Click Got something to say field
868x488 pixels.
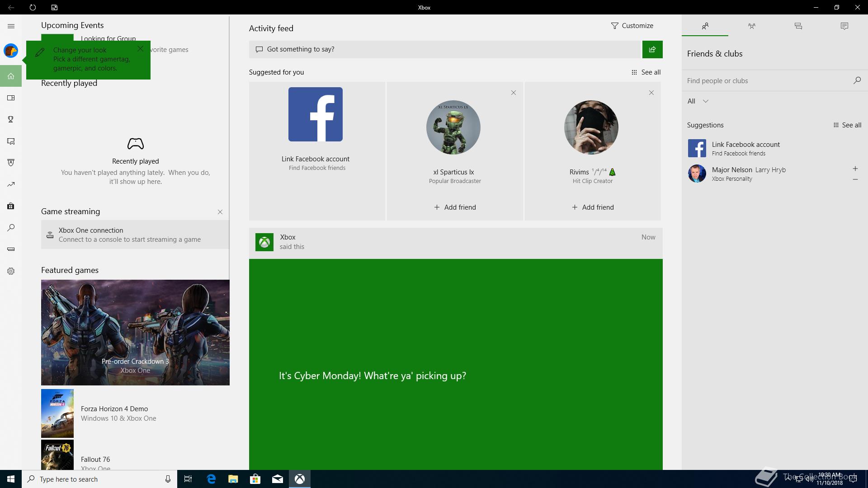pos(445,49)
